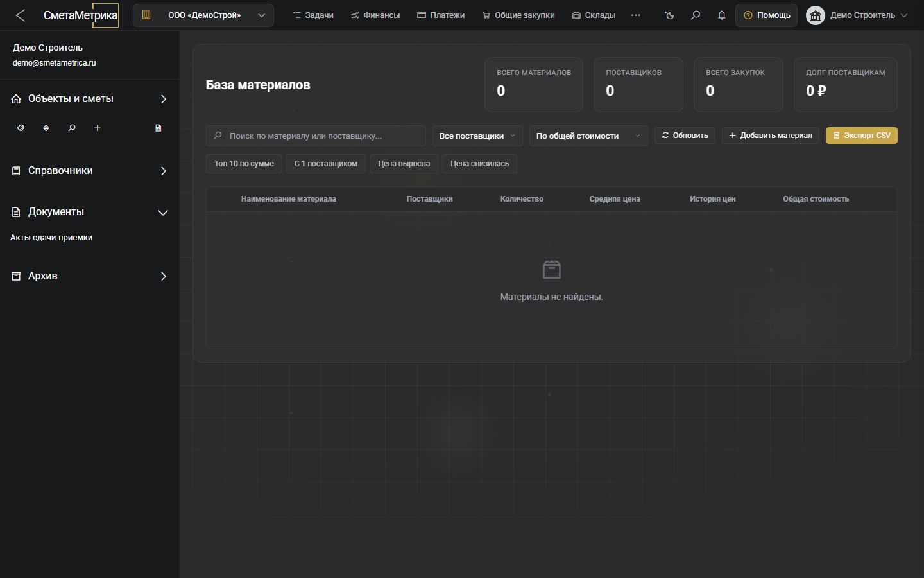Click the document icon in sidebar toolbar
Image resolution: width=924 pixels, height=578 pixels.
point(158,128)
